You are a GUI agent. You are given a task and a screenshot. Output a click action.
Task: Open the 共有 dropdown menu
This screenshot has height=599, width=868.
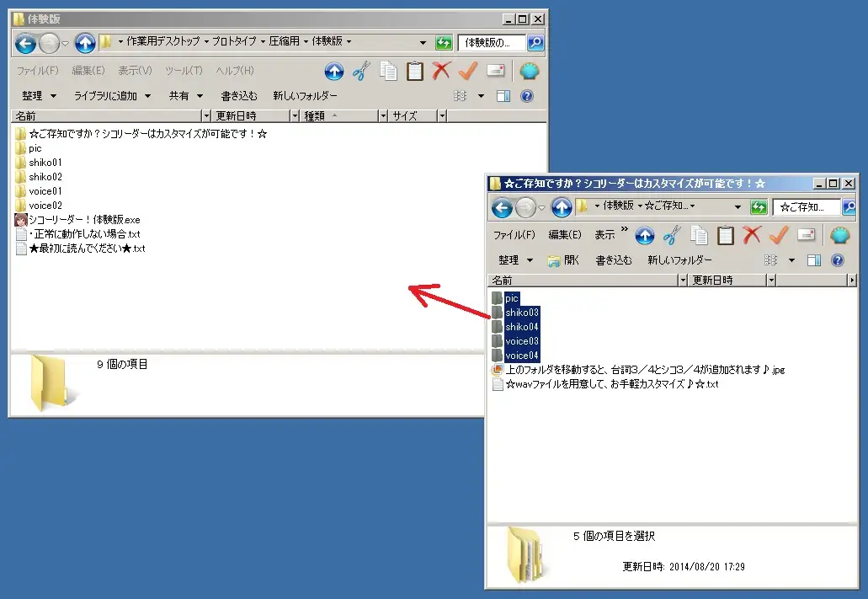point(186,96)
